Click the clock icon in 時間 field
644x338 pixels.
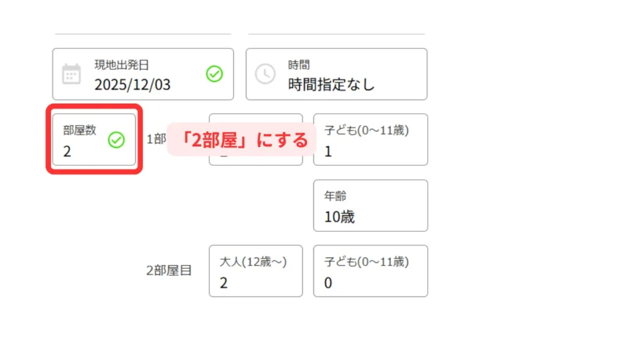point(265,74)
